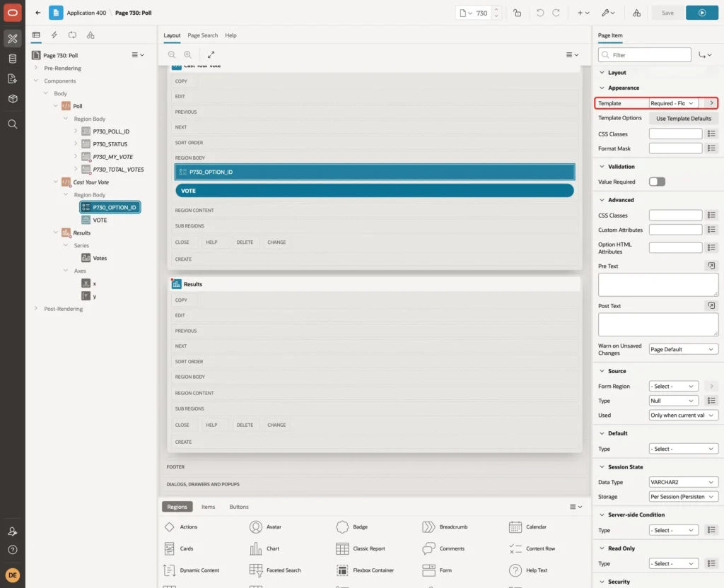
Task: Click the Pre Text textarea
Action: pos(658,285)
